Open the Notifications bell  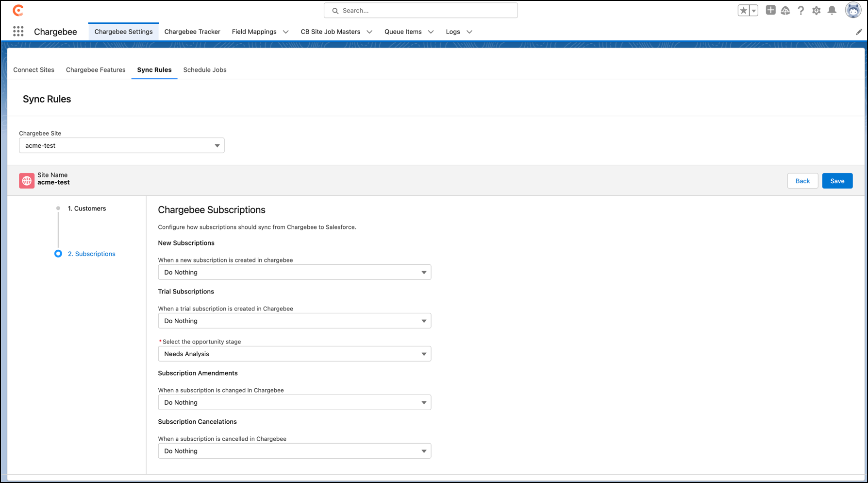pos(832,10)
